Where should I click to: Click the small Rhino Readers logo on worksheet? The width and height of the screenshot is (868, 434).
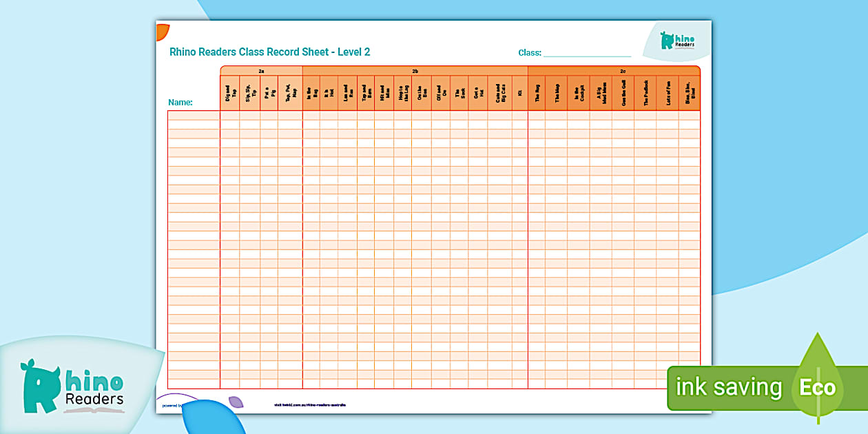click(x=678, y=41)
